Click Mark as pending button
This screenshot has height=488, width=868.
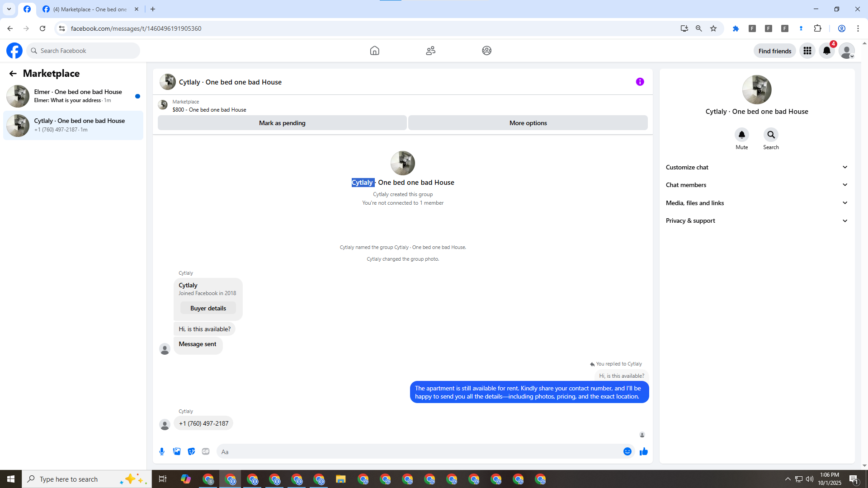point(282,123)
